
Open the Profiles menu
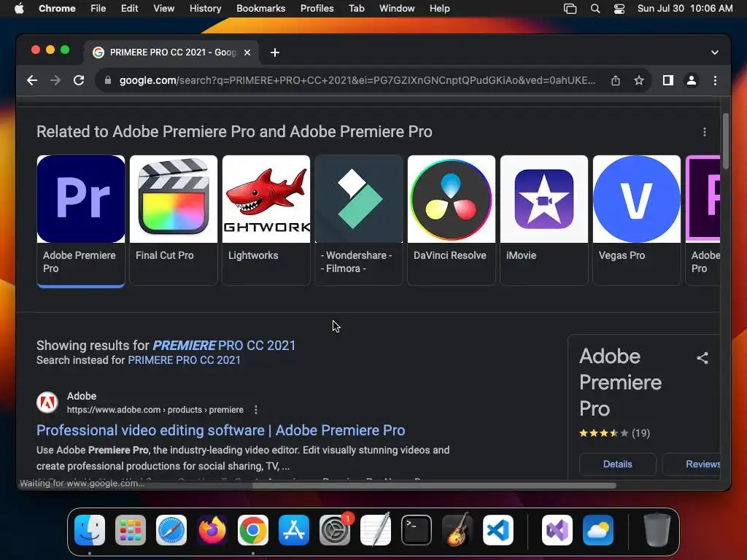coord(317,9)
